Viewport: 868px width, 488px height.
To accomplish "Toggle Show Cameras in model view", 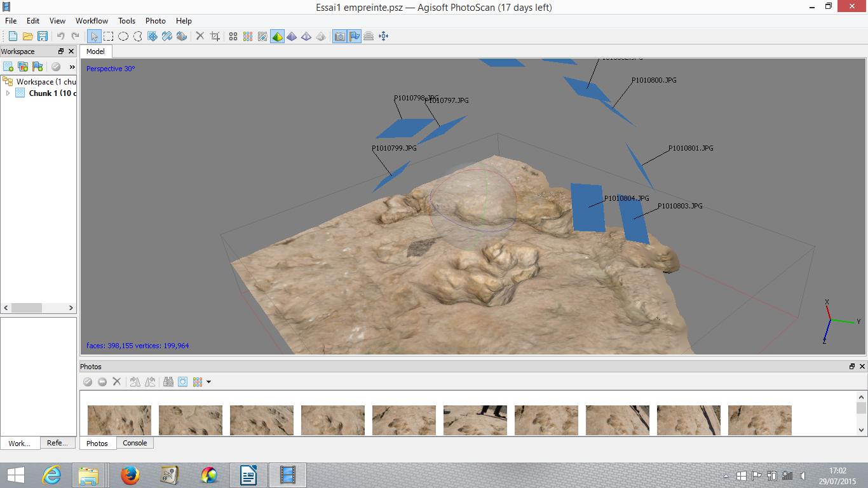I will (340, 36).
